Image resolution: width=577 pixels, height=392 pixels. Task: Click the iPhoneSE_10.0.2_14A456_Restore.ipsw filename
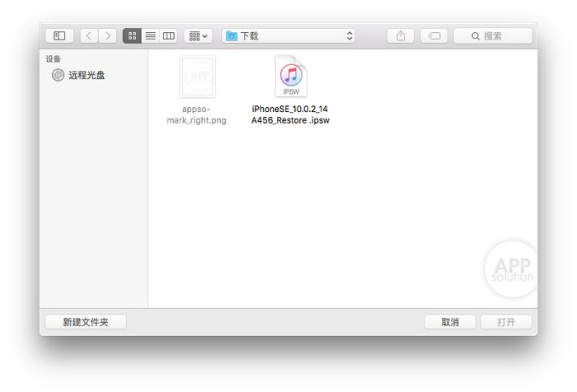[x=290, y=114]
